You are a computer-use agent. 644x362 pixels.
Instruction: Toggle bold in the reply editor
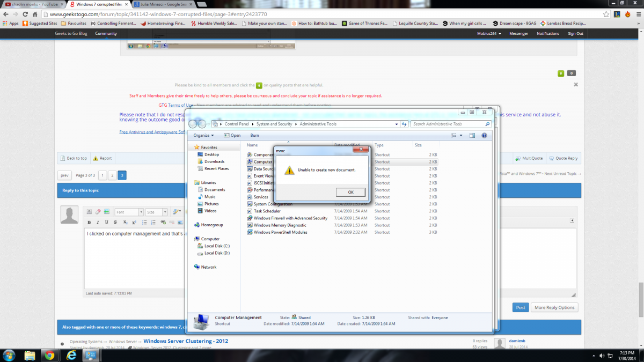tap(89, 222)
